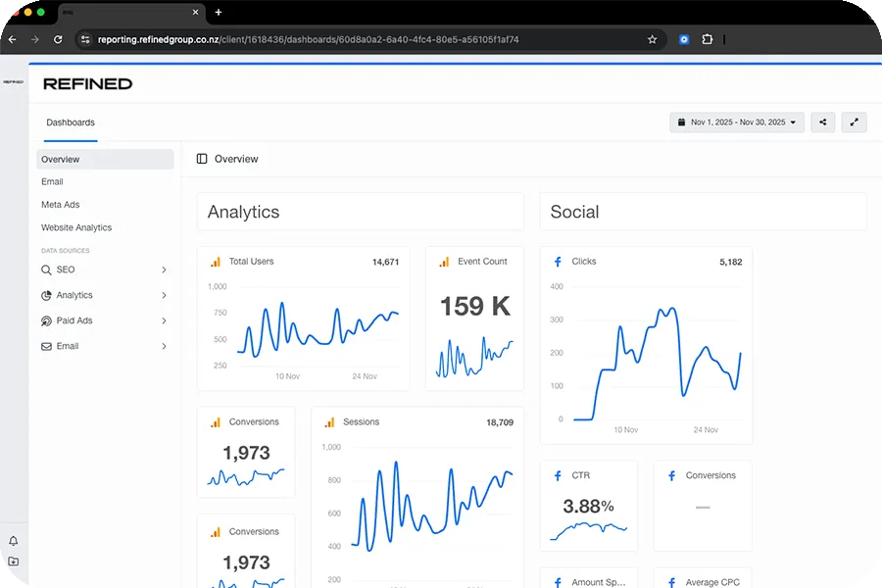
Task: Click Facebook icon on Clicks card
Action: [x=558, y=262]
